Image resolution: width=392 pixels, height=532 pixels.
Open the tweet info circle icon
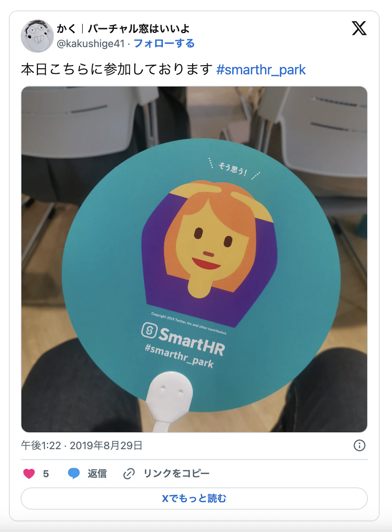click(359, 445)
